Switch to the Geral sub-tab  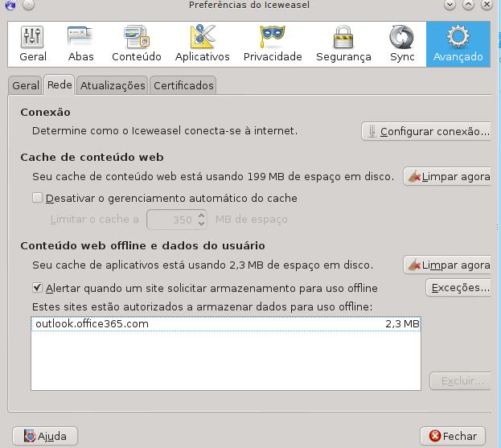[25, 85]
